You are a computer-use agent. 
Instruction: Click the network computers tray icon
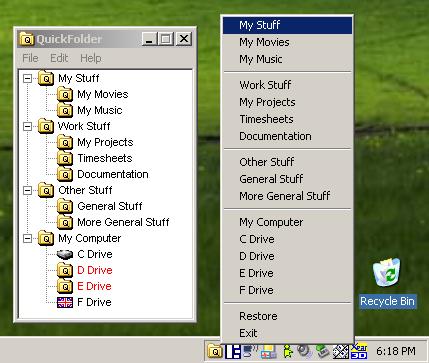pos(251,351)
